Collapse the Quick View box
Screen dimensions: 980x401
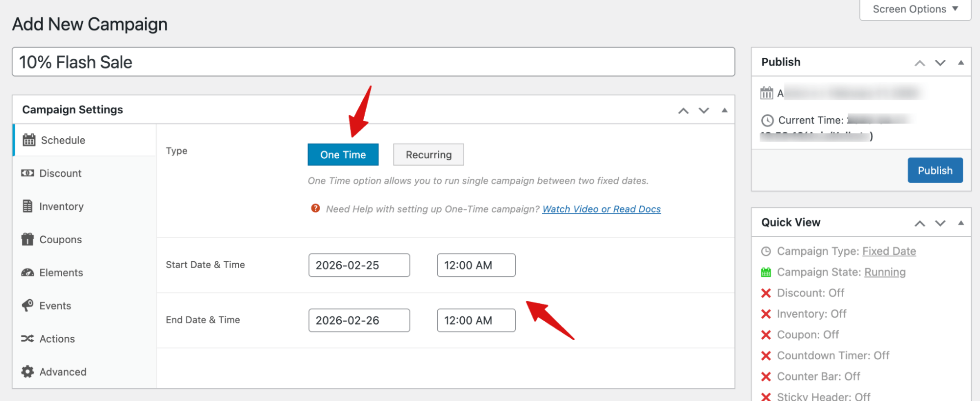pyautogui.click(x=961, y=223)
